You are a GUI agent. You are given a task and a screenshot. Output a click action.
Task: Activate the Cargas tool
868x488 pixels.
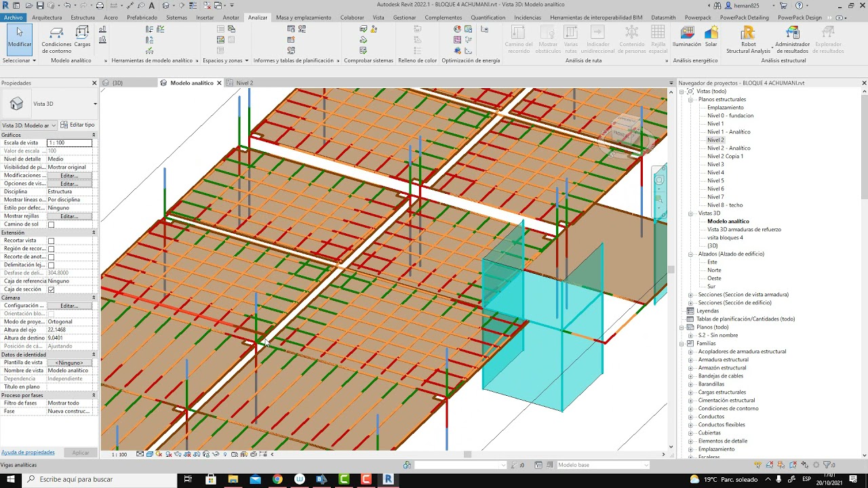tap(82, 37)
